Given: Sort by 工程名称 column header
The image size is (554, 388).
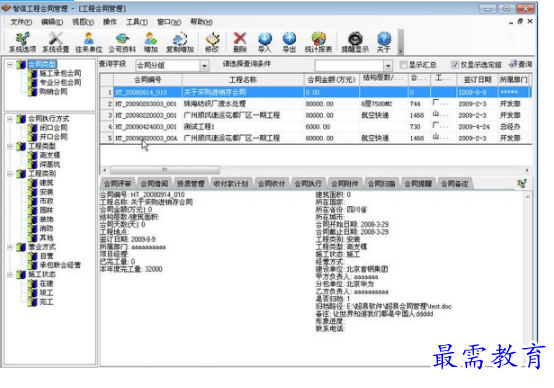Looking at the screenshot, I should point(243,80).
